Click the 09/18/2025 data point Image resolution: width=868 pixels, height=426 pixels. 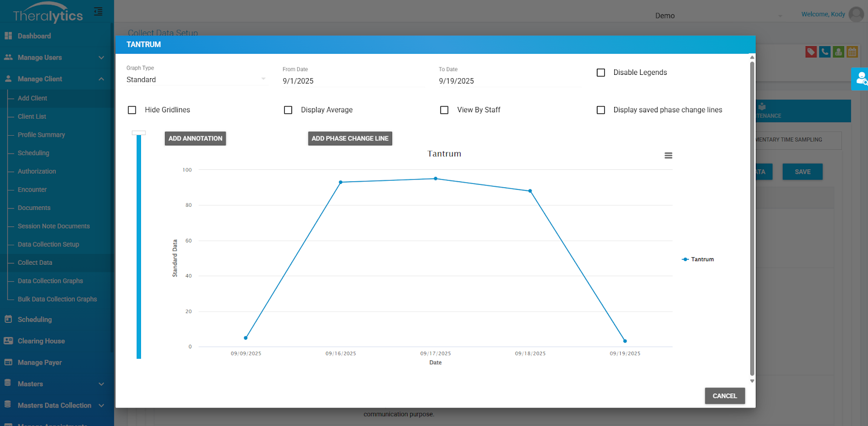[x=530, y=191]
